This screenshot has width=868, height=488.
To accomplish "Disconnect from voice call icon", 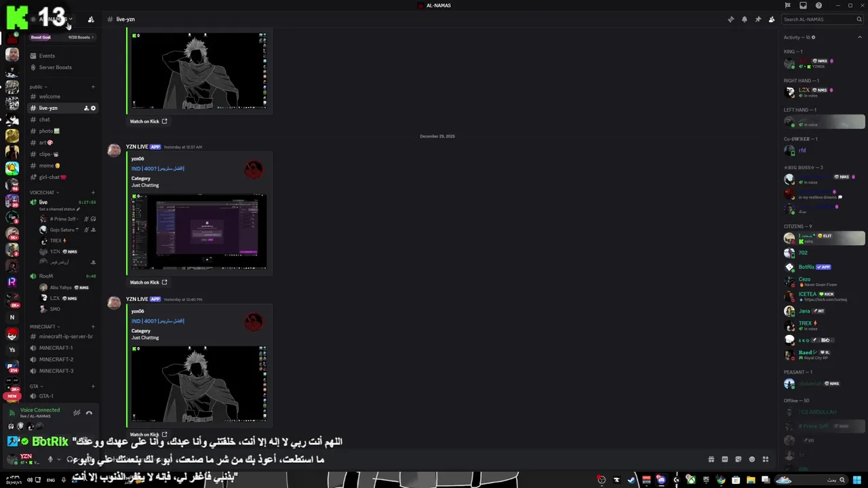I will (89, 412).
